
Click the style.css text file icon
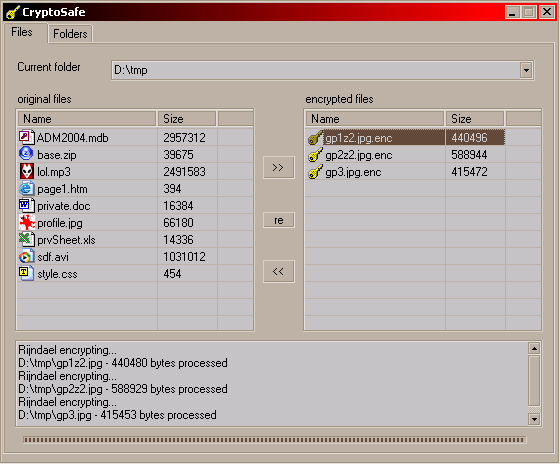point(26,274)
